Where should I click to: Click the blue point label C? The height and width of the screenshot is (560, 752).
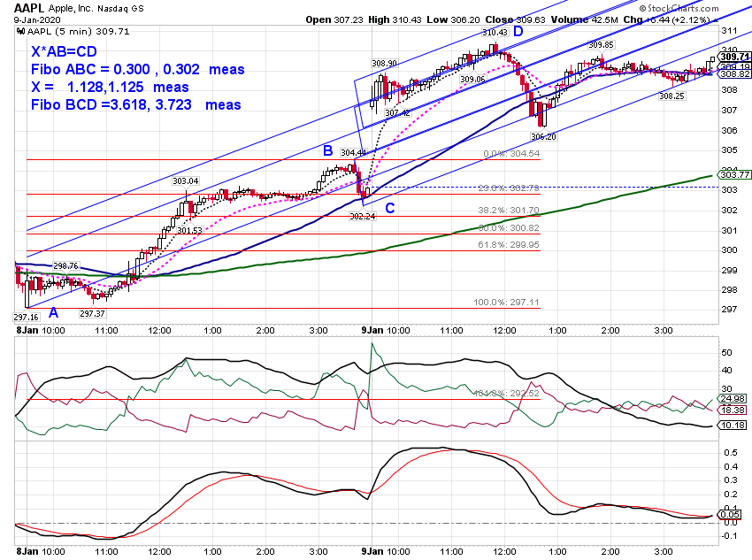tap(390, 208)
